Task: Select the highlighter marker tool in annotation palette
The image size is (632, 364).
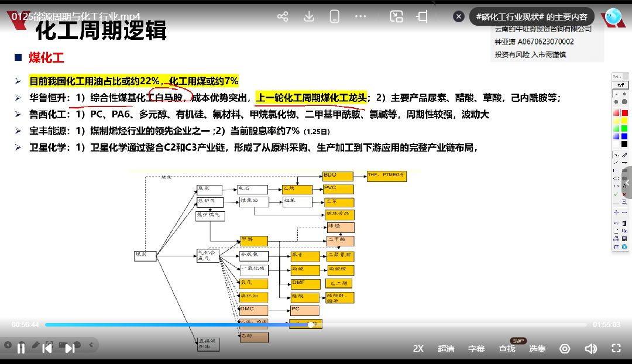Action: (x=624, y=155)
